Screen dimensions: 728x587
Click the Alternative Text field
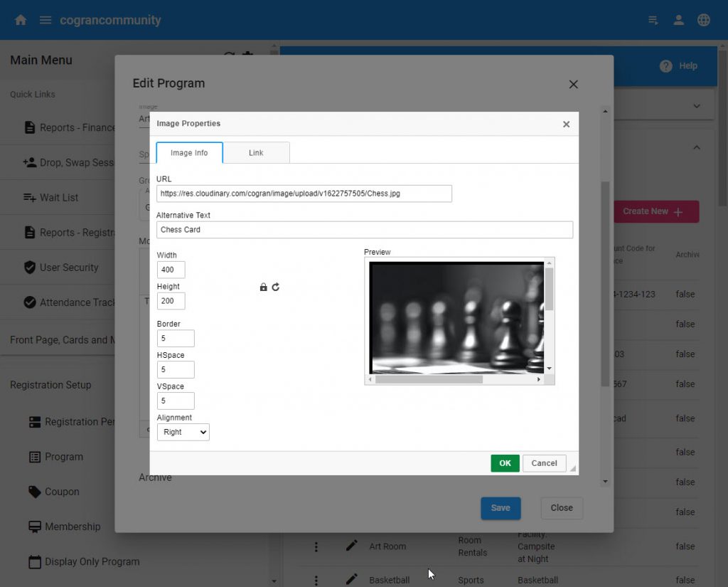[x=365, y=230]
